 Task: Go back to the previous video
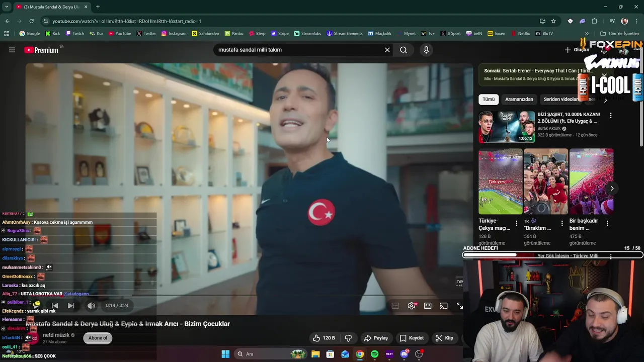coord(55,305)
